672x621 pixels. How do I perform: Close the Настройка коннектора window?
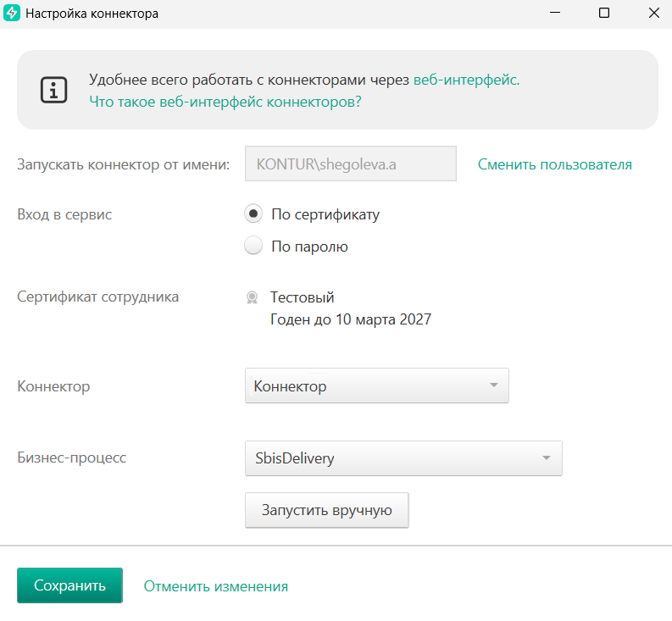(x=653, y=14)
